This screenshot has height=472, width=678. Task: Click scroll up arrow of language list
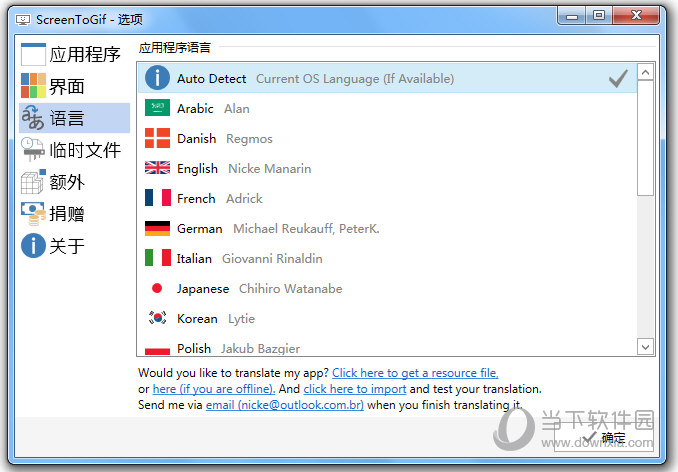pos(646,72)
